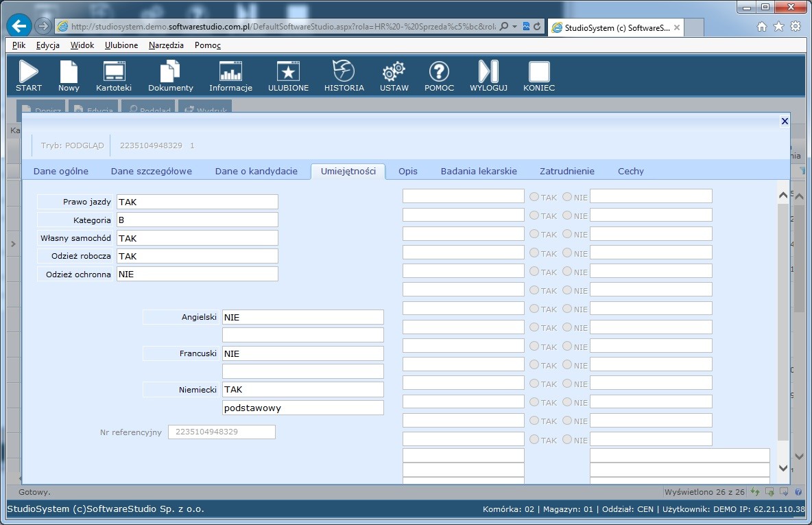This screenshot has height=525, width=812.
Task: Open the Ulubione menu
Action: 121,45
